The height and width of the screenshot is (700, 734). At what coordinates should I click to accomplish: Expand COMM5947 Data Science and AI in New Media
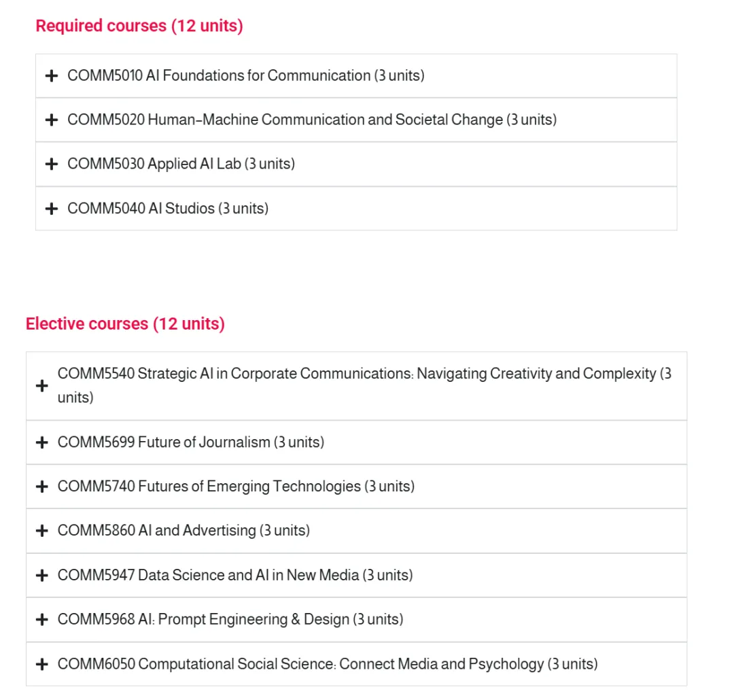(356, 575)
